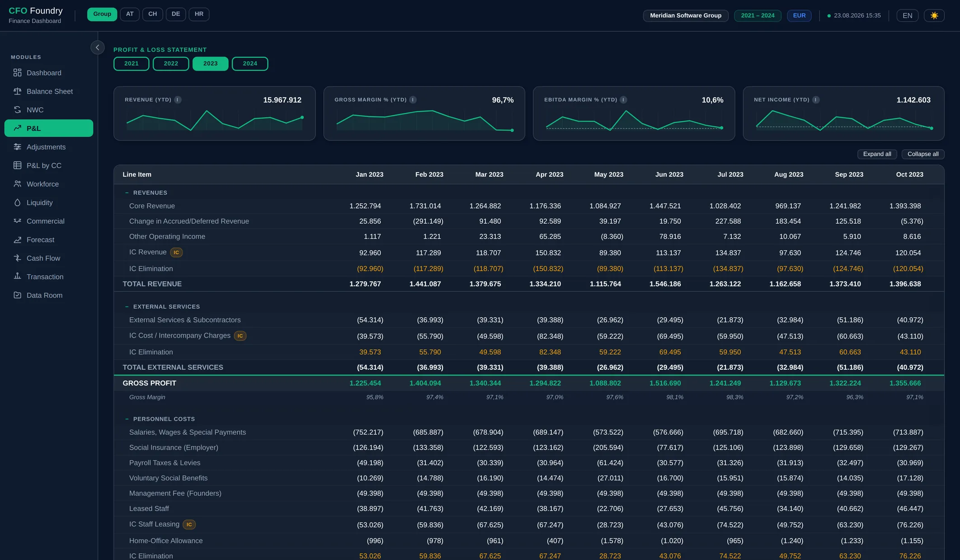Select the AT entity toggle
The width and height of the screenshot is (960, 560).
(130, 14)
